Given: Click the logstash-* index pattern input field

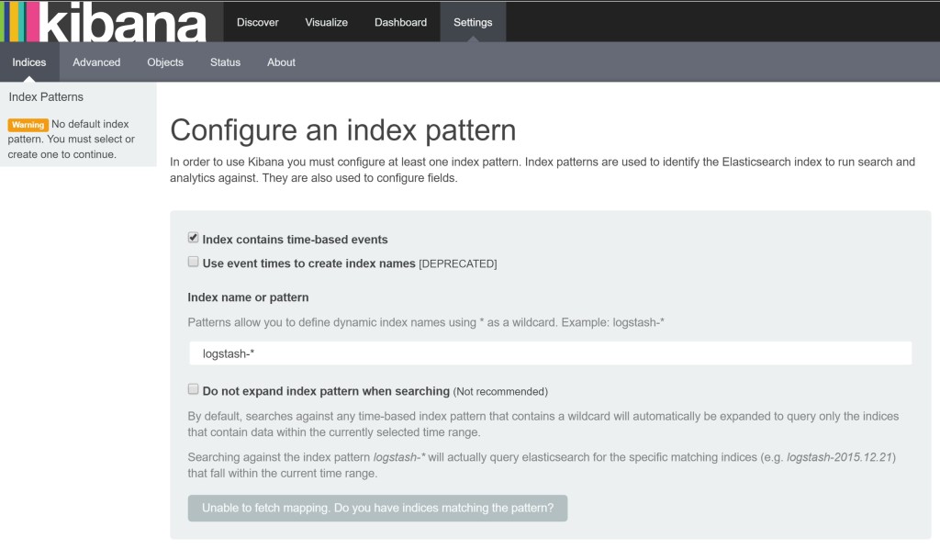Looking at the screenshot, I should (550, 353).
